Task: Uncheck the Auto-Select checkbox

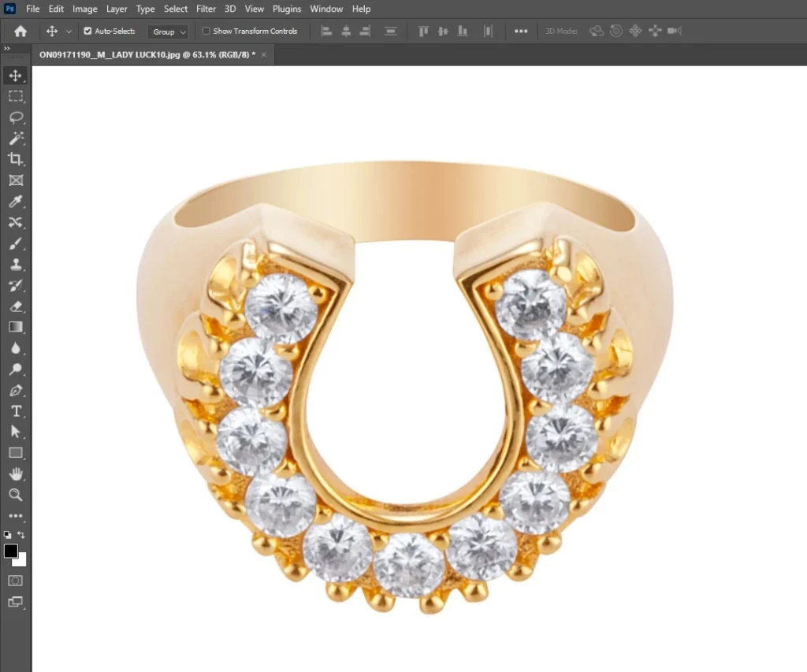Action: pos(87,32)
